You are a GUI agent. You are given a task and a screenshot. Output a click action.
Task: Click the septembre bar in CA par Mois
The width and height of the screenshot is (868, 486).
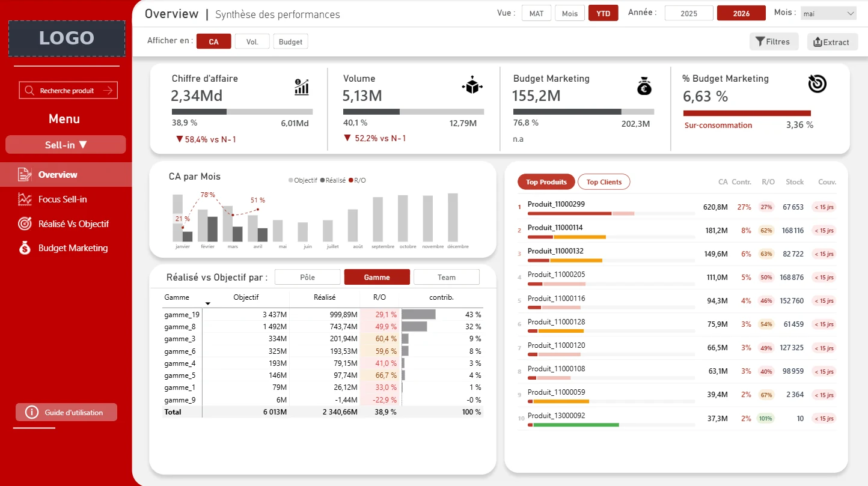click(x=378, y=219)
